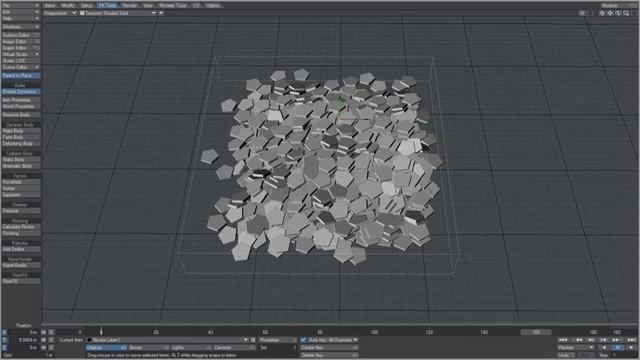Screen dimensions: 640x360
Task: Add a Forcefield
Action: pos(20,182)
